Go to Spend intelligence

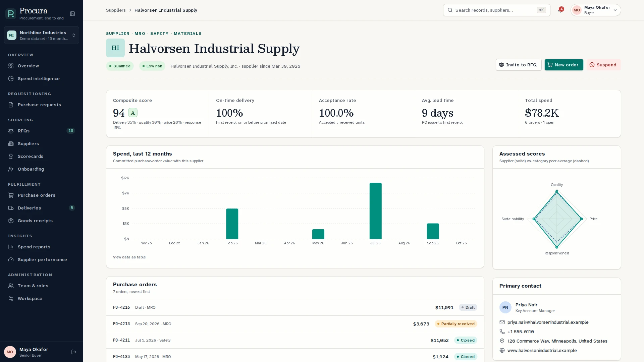[x=42, y=79]
